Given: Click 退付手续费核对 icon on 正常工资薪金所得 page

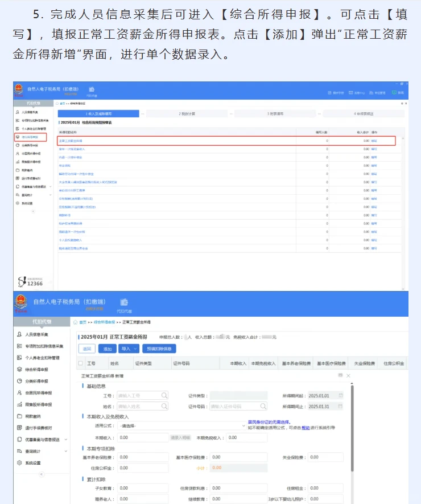Looking at the screenshot, I should click(19, 428).
